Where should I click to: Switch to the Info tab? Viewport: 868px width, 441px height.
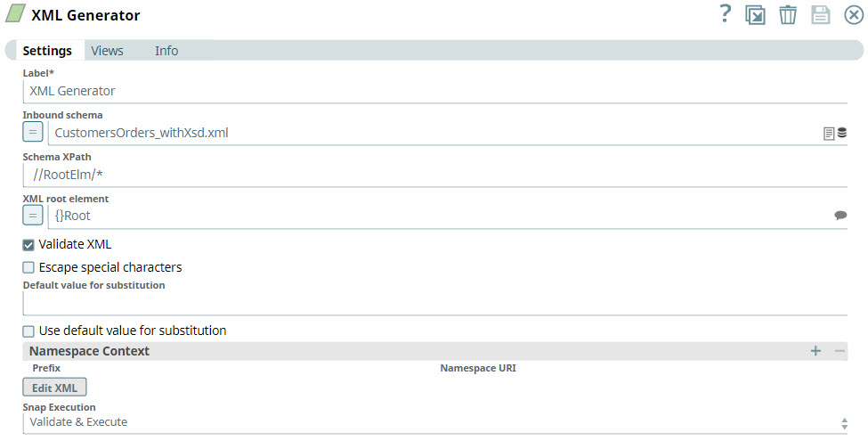166,51
